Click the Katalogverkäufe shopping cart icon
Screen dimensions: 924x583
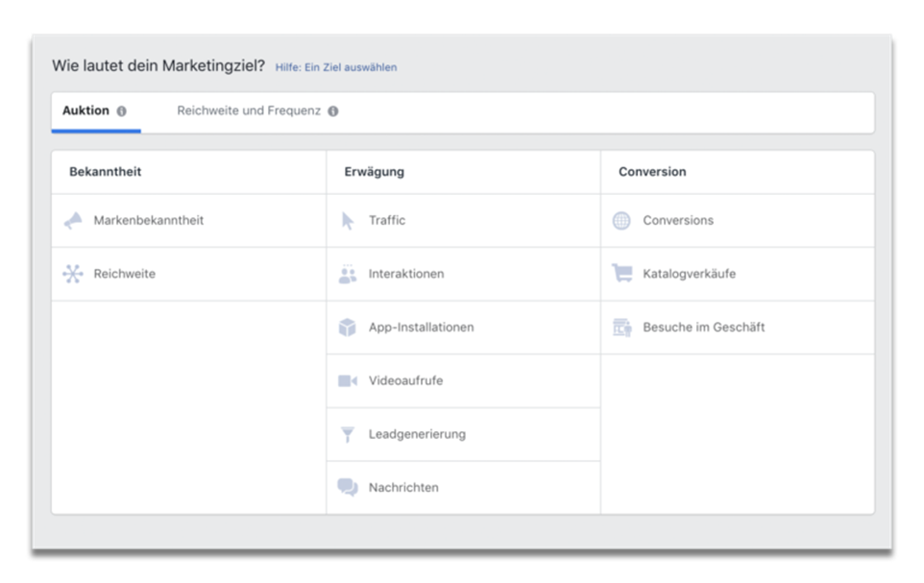click(x=621, y=274)
